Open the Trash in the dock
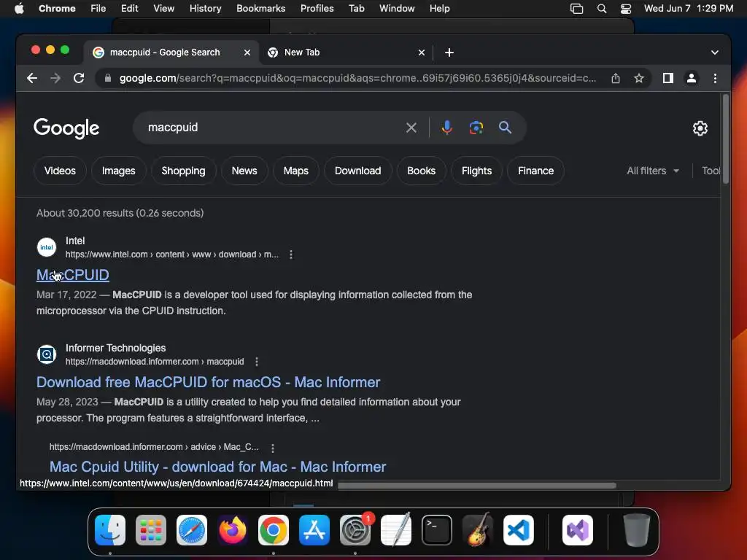Viewport: 747px width, 560px height. coord(636,530)
